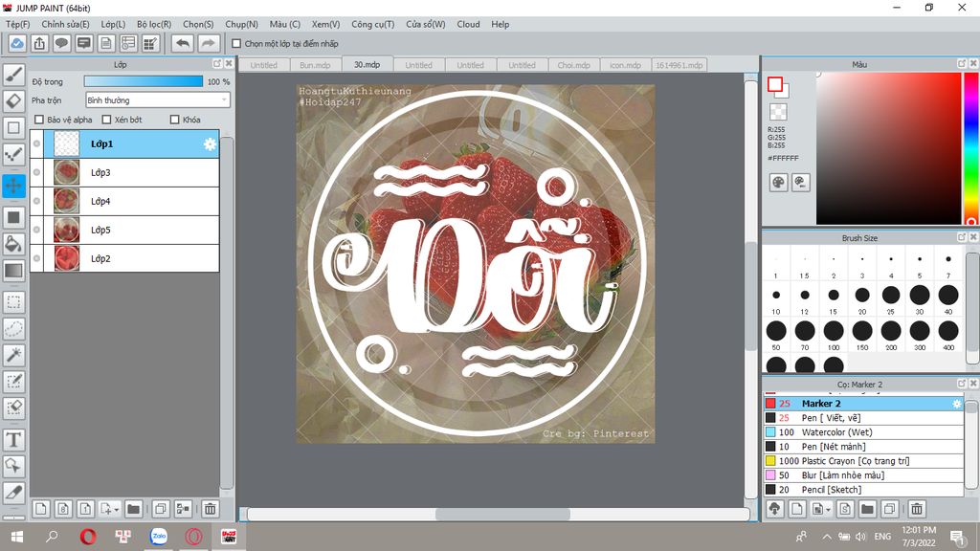
Task: Select the Gradient tool
Action: tap(13, 271)
